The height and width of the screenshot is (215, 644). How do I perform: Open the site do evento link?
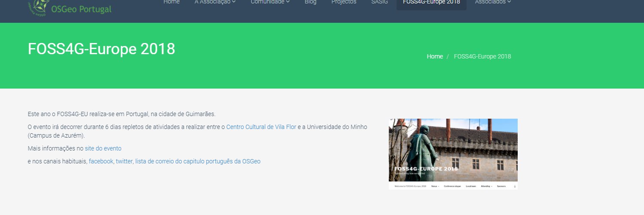[x=103, y=148]
